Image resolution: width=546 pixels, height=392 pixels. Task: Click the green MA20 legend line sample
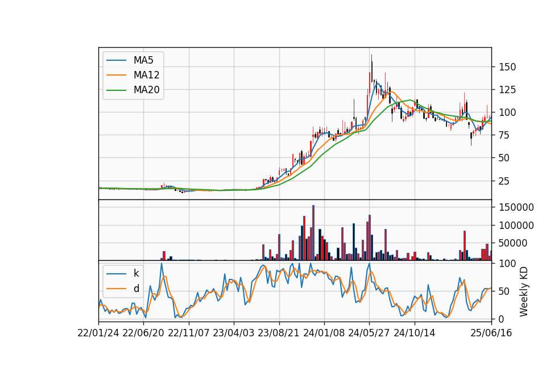(116, 90)
